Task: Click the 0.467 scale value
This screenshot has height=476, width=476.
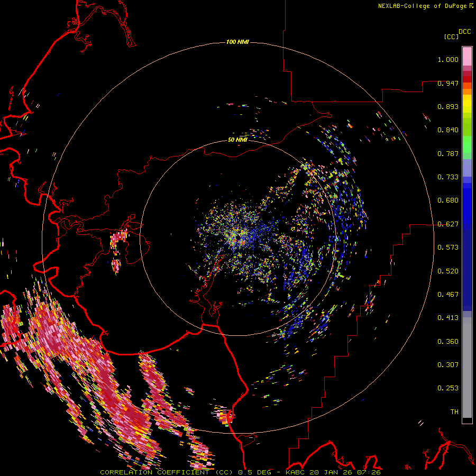Action: click(x=448, y=295)
